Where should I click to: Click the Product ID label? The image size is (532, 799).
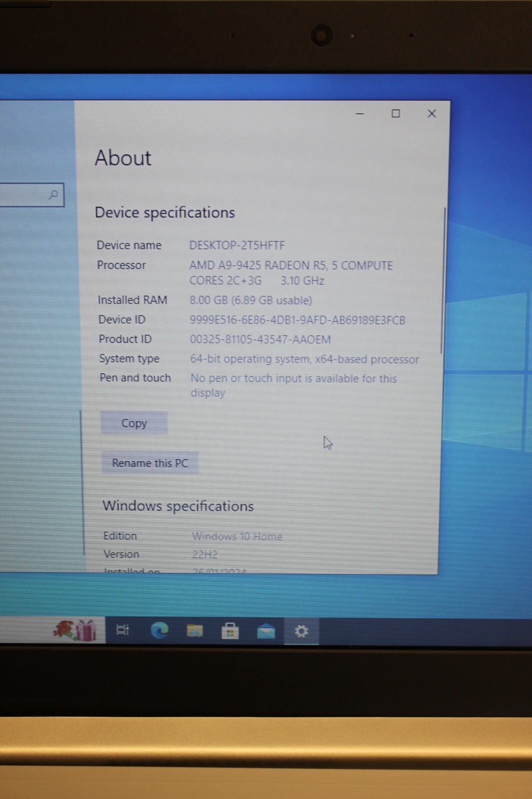pyautogui.click(x=125, y=339)
